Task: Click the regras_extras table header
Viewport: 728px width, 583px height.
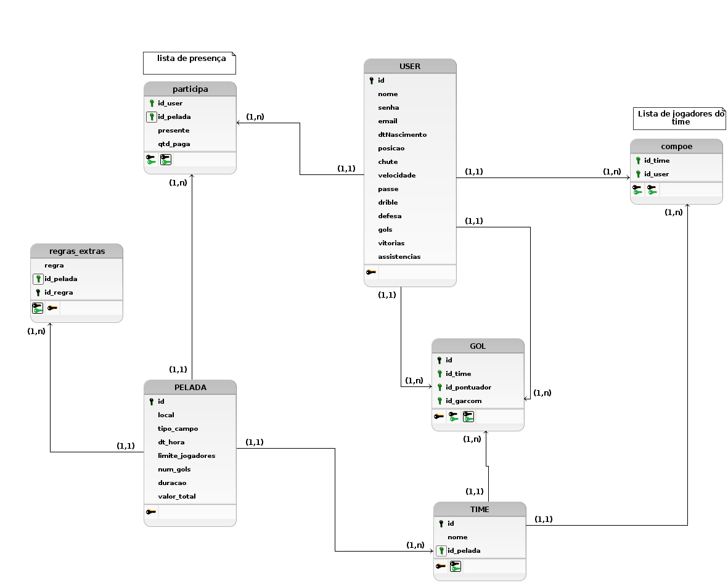Action: pos(76,251)
